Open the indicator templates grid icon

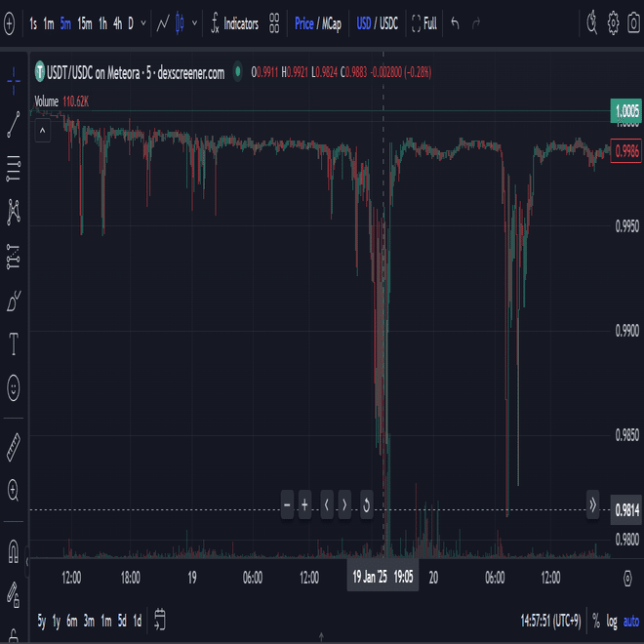(274, 23)
